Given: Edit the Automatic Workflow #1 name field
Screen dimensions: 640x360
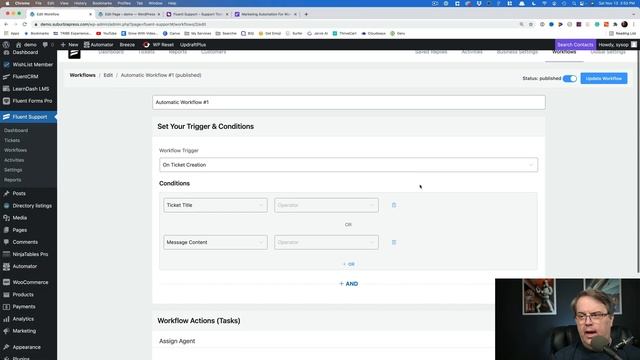Looking at the screenshot, I should pyautogui.click(x=349, y=102).
